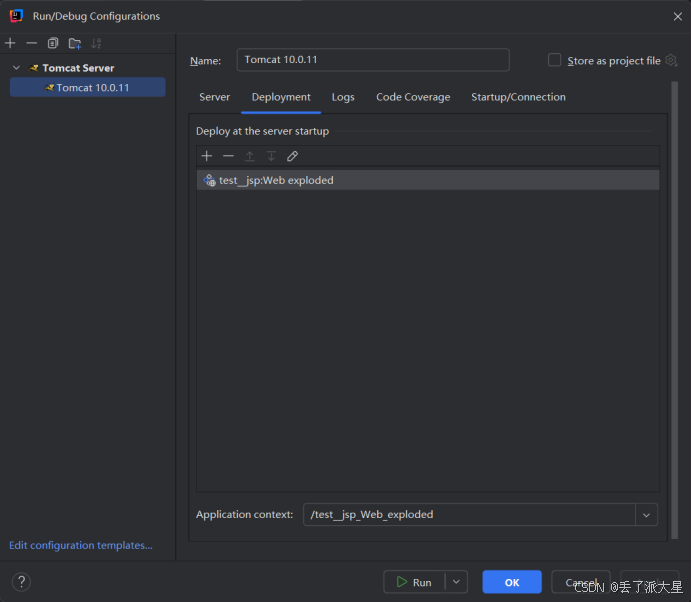The height and width of the screenshot is (602, 692).
Task: Edit the selected artifact
Action: point(292,156)
